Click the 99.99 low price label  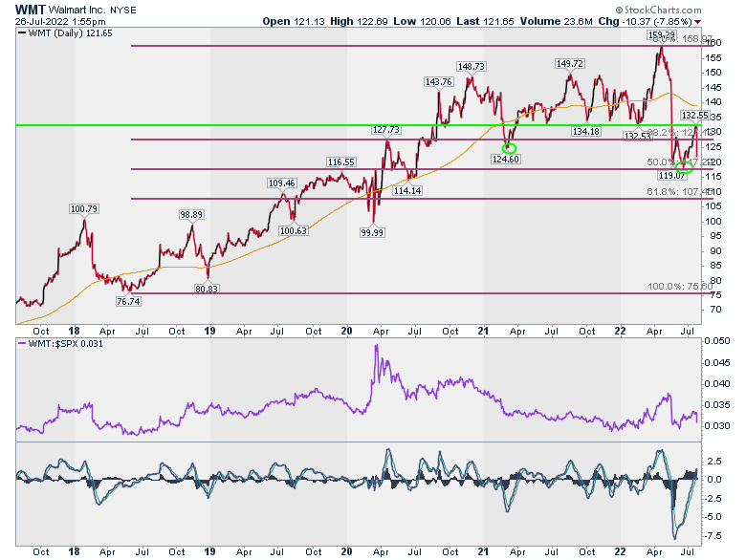[x=372, y=233]
